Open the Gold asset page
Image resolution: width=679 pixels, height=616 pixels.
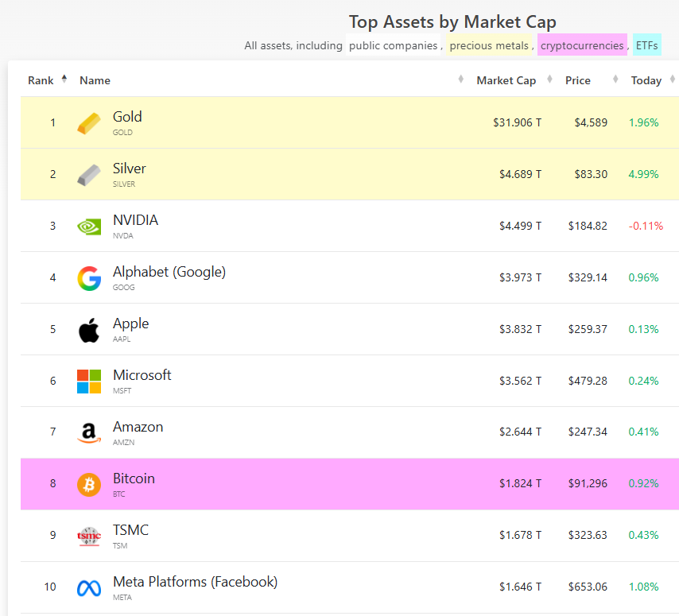click(x=127, y=117)
